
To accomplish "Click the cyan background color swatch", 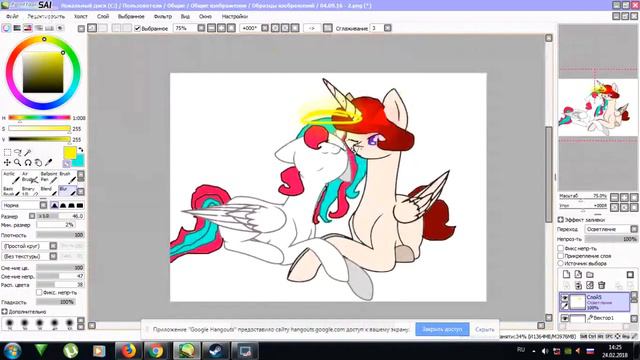I will click(79, 161).
